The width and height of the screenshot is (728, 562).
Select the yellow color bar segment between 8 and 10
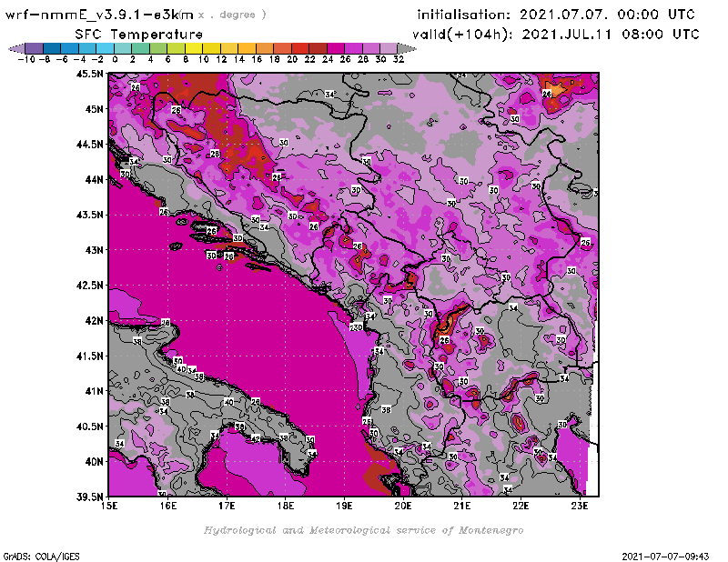point(194,48)
